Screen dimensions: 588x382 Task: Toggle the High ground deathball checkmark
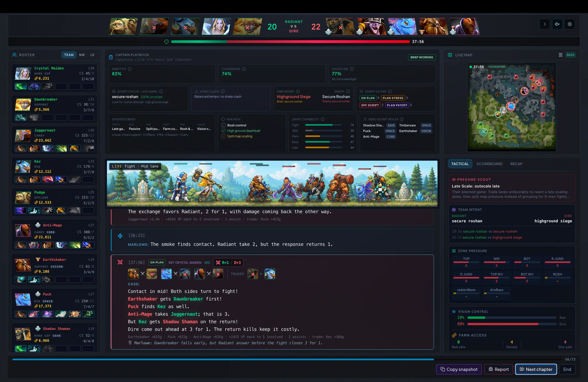point(223,131)
